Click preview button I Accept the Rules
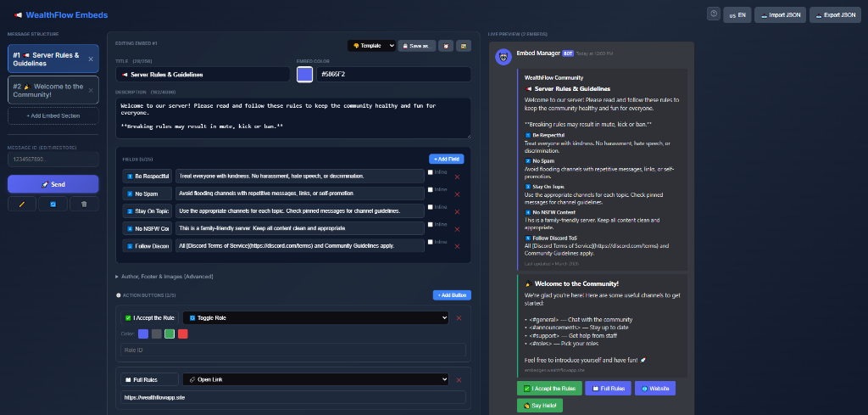This screenshot has width=868, height=415. (549, 389)
